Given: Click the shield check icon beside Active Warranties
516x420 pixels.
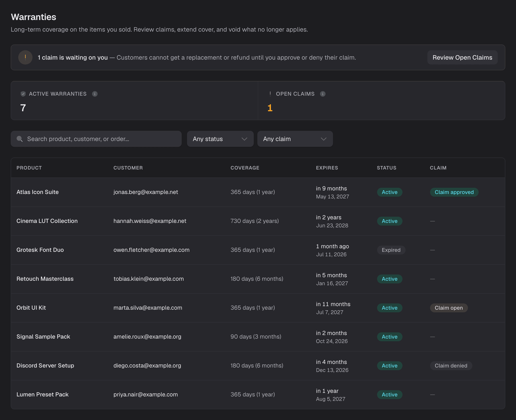Looking at the screenshot, I should [x=23, y=94].
